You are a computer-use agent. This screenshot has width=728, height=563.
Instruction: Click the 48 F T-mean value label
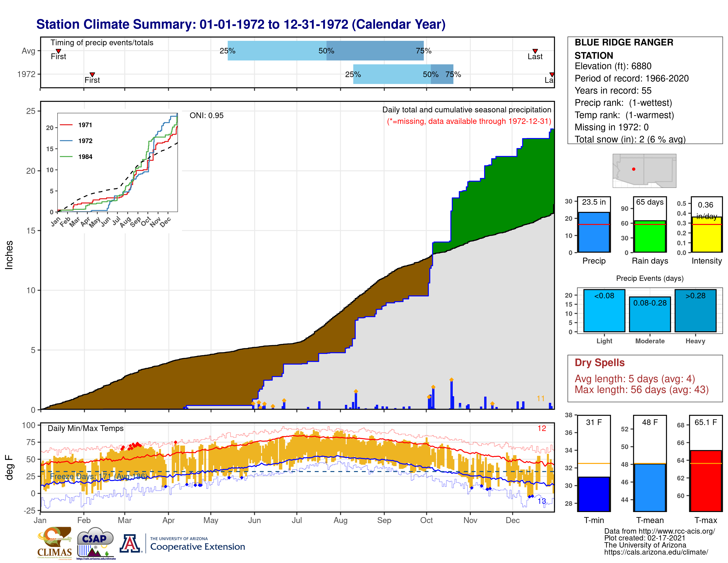point(650,422)
